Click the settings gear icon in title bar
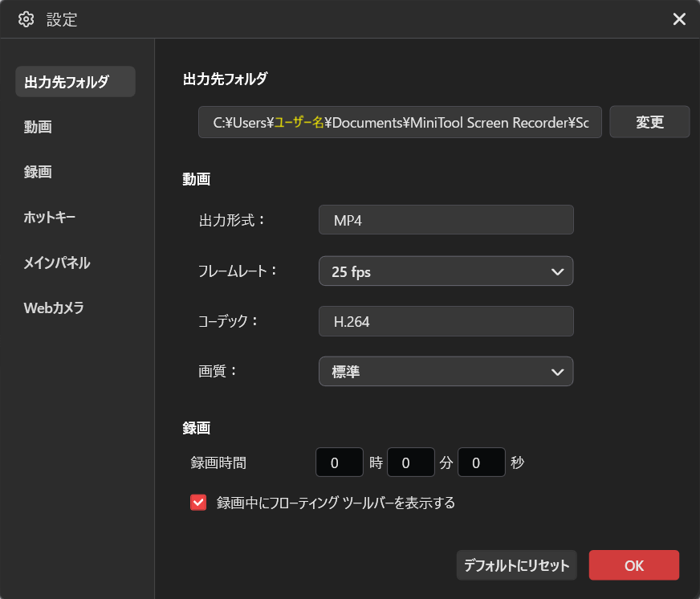Viewport: 700px width, 599px height. click(x=26, y=18)
